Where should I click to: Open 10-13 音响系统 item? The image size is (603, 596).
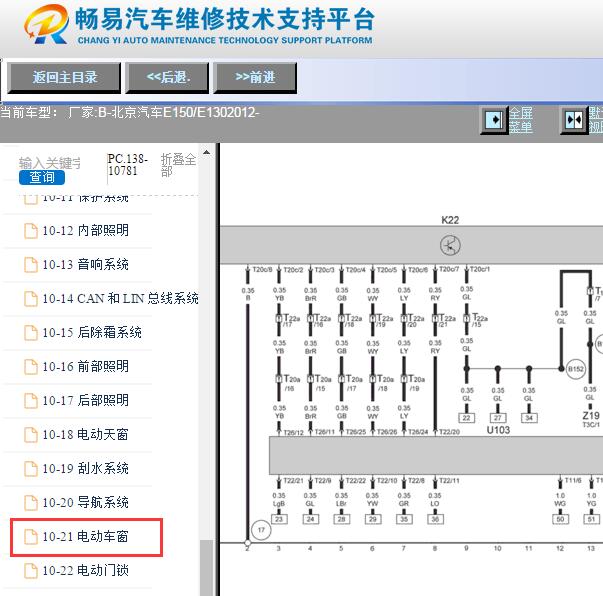coord(85,265)
